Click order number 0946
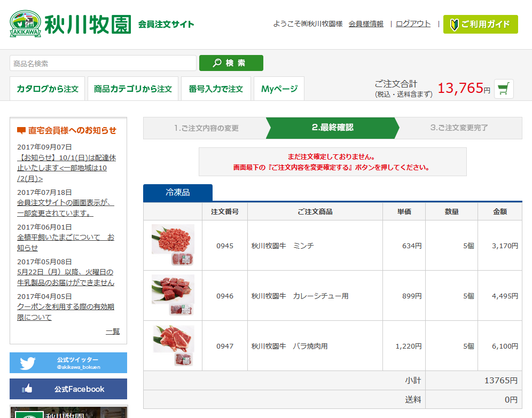The height and width of the screenshot is (418, 532). 225,296
